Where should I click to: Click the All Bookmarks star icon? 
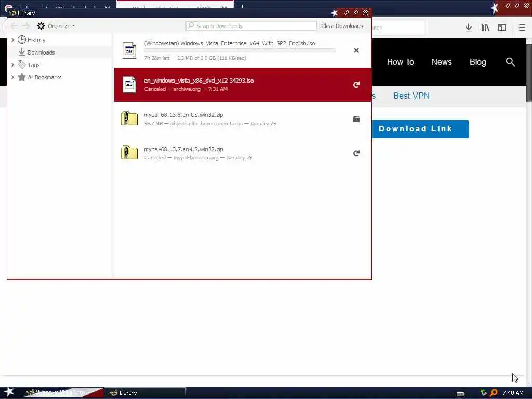click(22, 77)
